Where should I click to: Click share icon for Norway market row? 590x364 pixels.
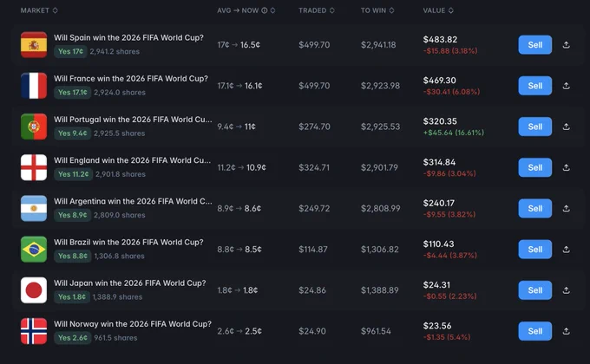point(566,331)
